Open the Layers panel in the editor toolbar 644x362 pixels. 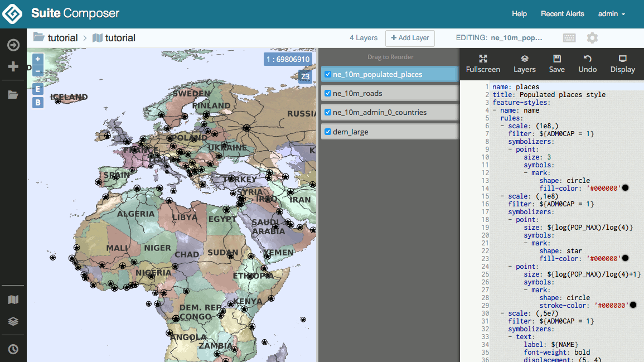[x=524, y=63]
